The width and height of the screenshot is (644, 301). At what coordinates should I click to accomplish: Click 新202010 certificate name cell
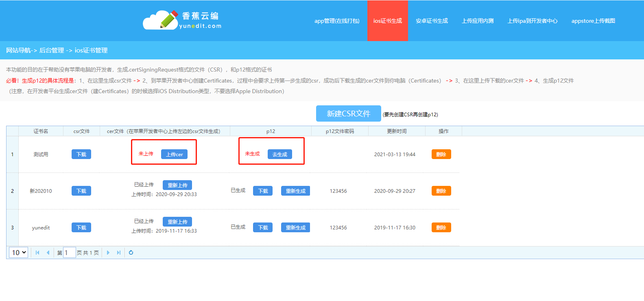pos(41,191)
